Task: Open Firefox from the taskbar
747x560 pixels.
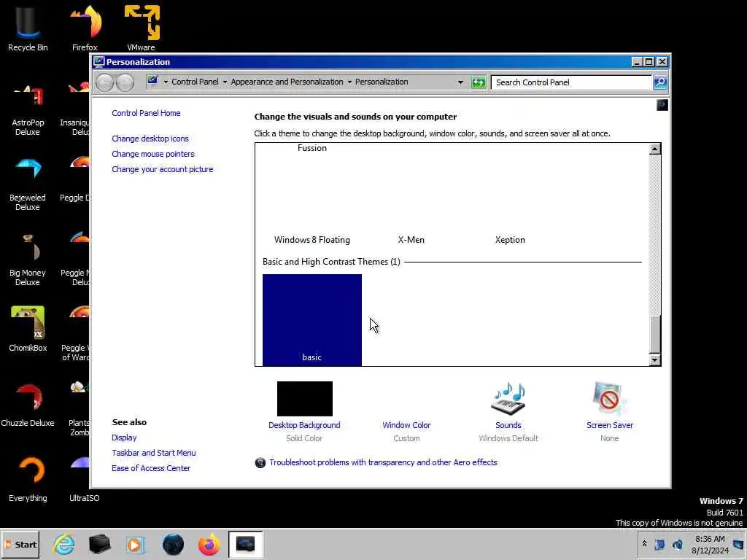Action: tap(209, 544)
